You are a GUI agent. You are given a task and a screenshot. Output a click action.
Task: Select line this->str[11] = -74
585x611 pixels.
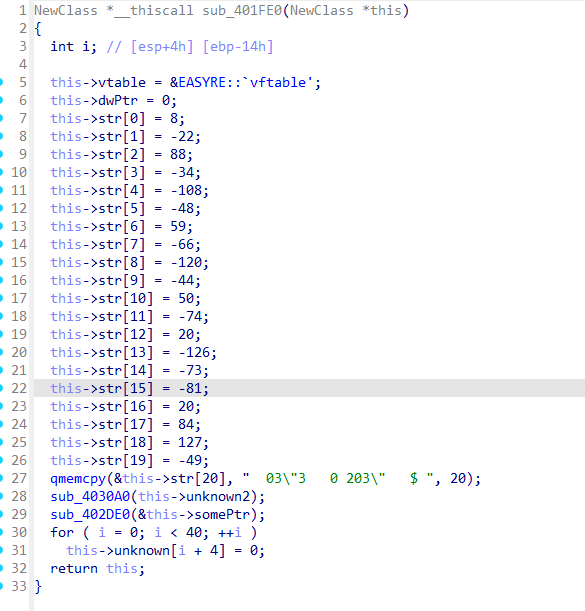pos(129,316)
